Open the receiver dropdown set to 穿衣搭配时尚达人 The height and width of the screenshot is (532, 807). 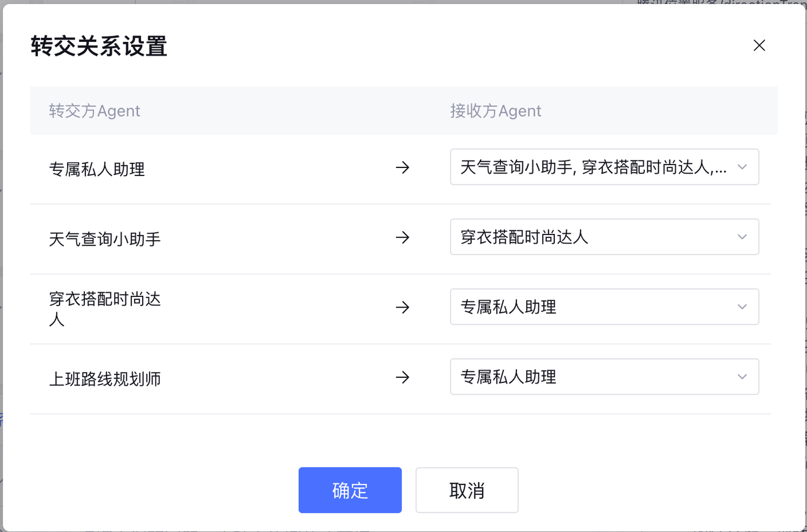[x=595, y=237]
